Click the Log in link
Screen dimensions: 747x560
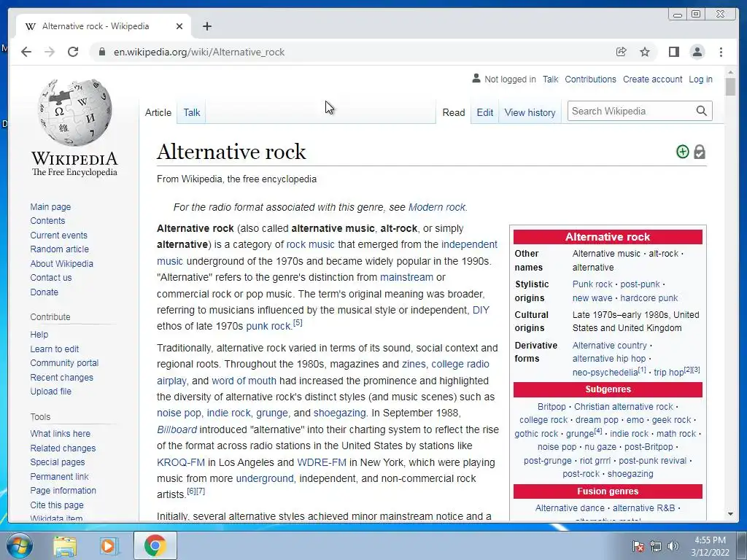pos(700,79)
